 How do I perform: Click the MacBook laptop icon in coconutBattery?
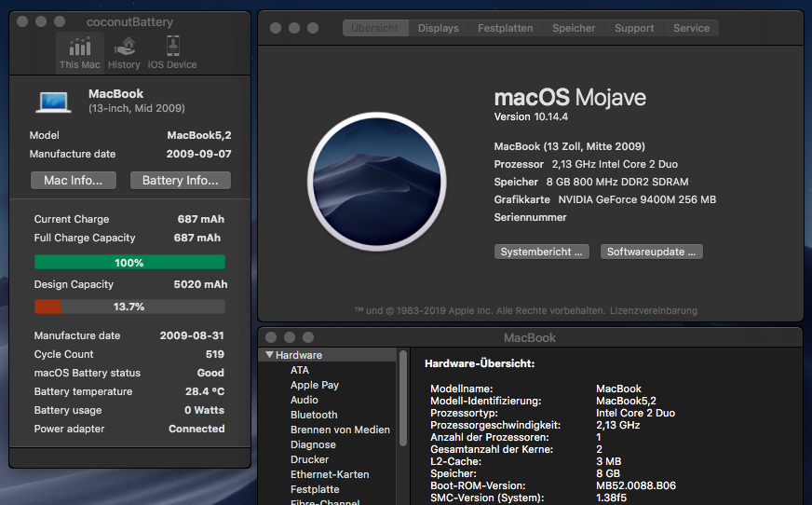[x=53, y=102]
